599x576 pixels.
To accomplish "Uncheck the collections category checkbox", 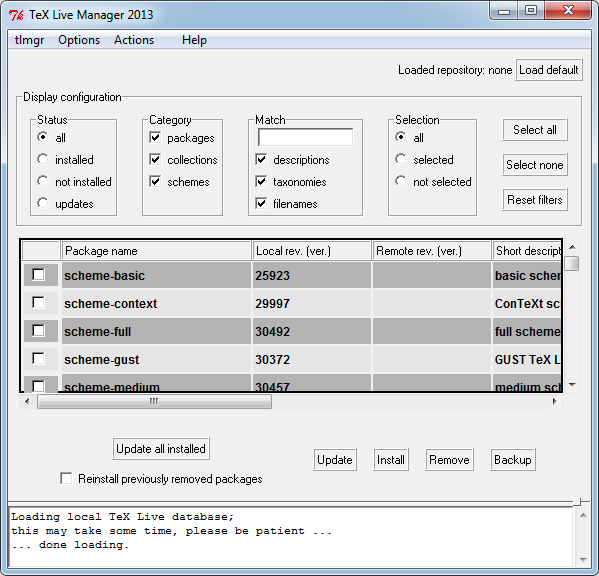I will [155, 159].
